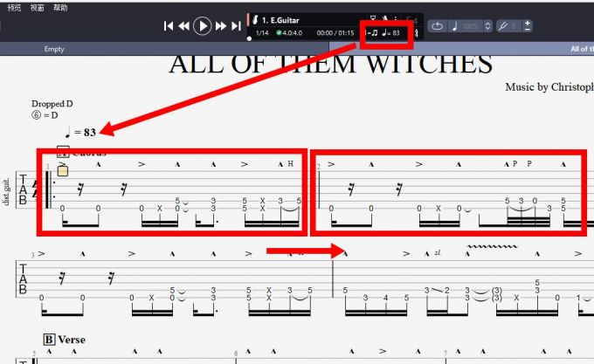Screen dimensions: 594x364
Task: Click the plus/minus transpose stepper
Action: point(527,25)
